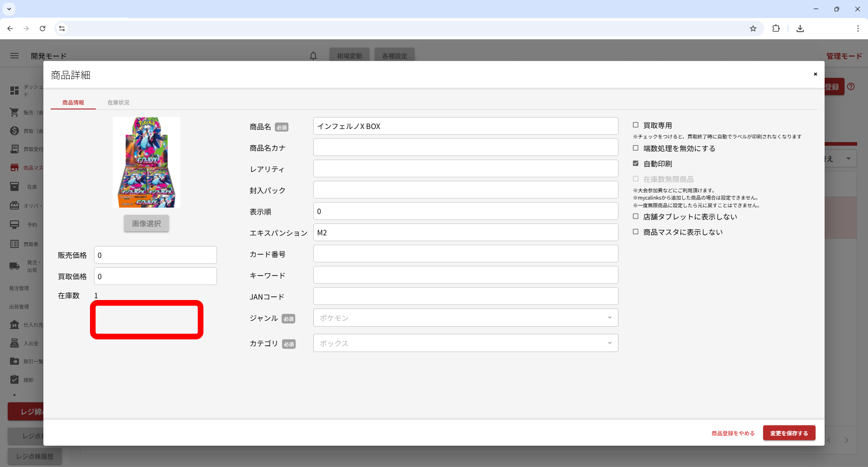Check 端数処理を無効にする option
This screenshot has height=467, width=868.
click(x=636, y=148)
